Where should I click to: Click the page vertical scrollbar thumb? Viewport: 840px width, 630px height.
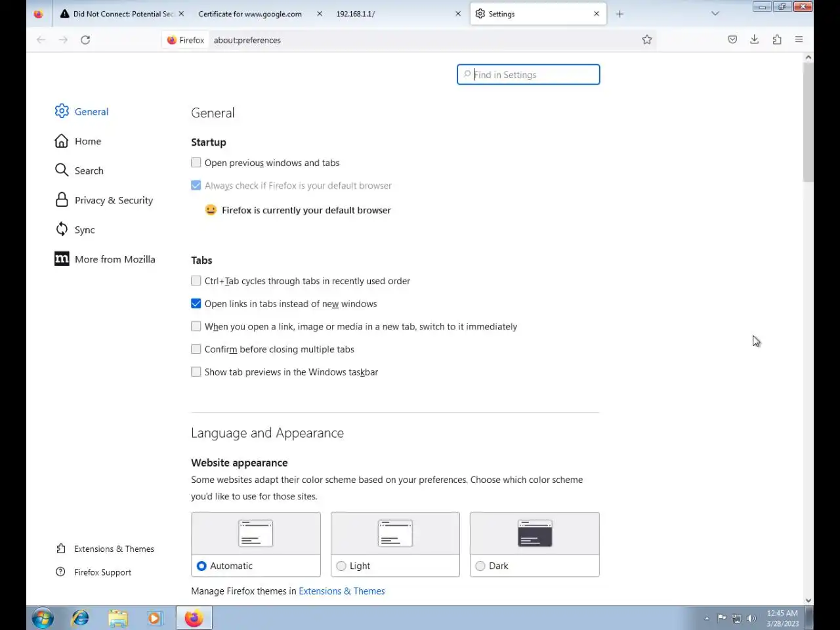[808, 122]
